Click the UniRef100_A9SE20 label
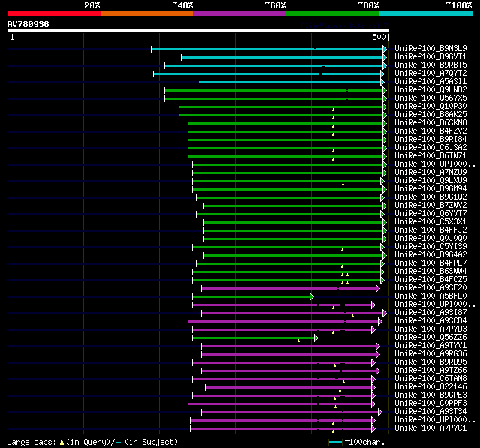The image size is (480, 448). [430, 288]
